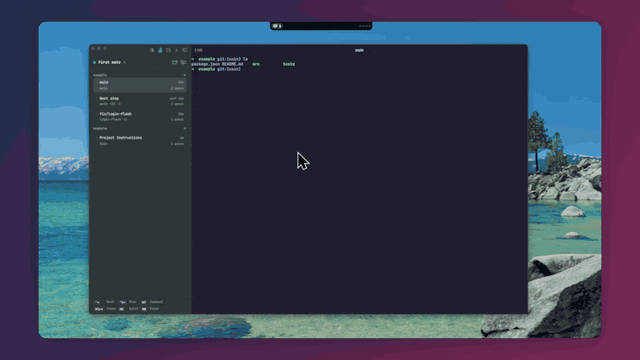Click the up-down arrows icon in sidebar toolbar
The image size is (640, 360).
176,50
